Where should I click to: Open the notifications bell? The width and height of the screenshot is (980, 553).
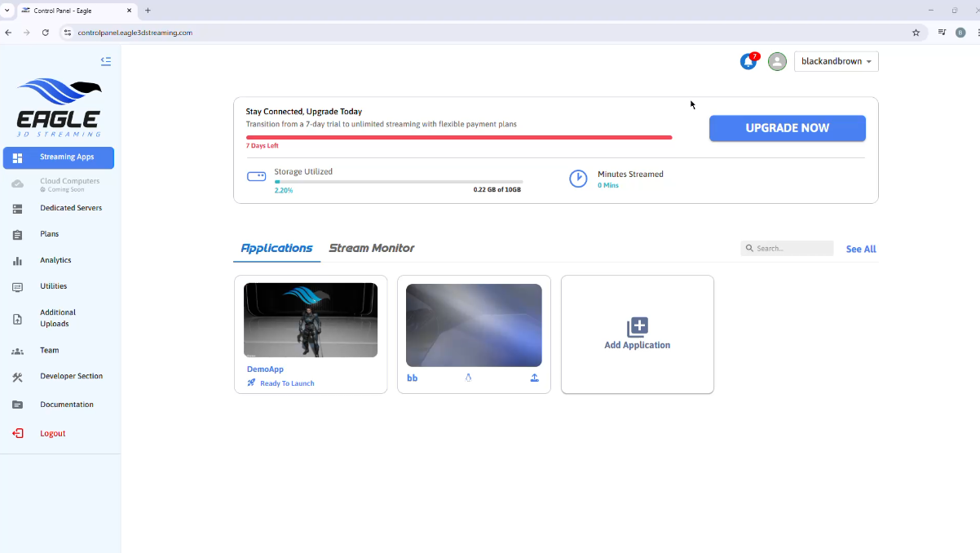748,62
